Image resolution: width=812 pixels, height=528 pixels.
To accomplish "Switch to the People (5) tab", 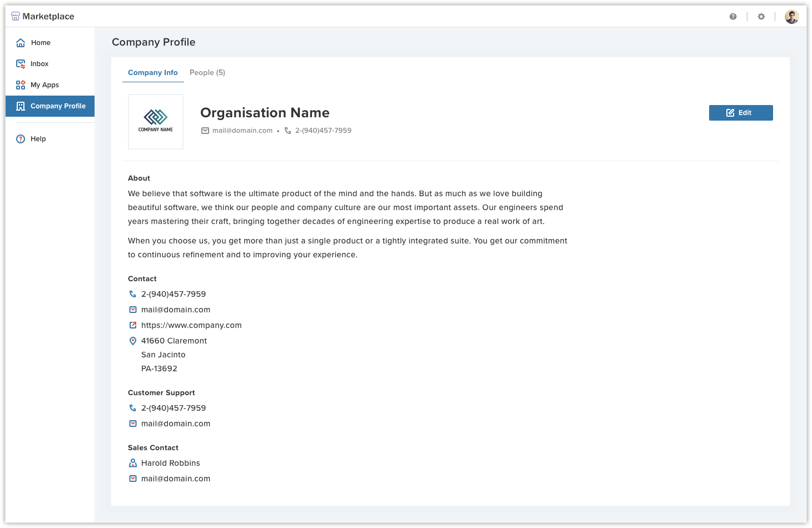I will tap(207, 72).
